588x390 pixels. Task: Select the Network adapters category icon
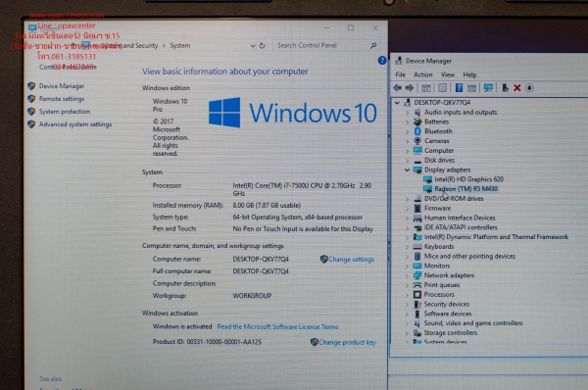click(417, 275)
